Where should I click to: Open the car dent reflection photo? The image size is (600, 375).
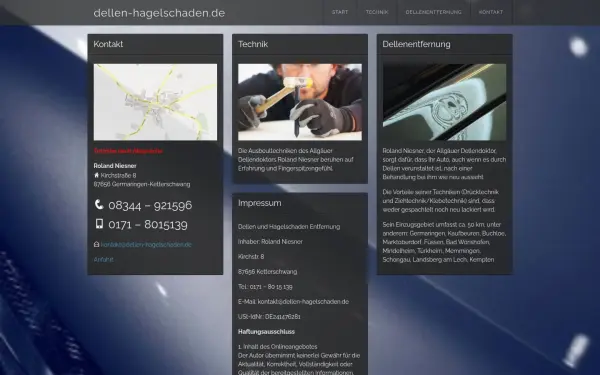coord(444,102)
